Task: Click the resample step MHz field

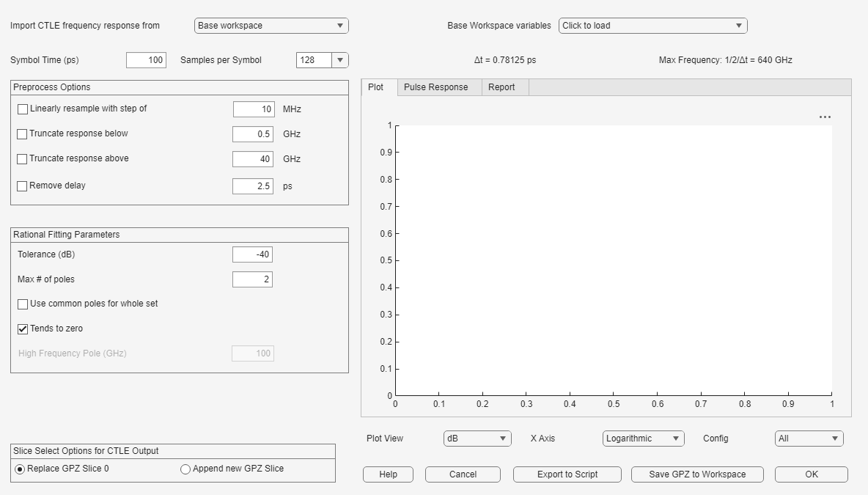Action: 254,109
